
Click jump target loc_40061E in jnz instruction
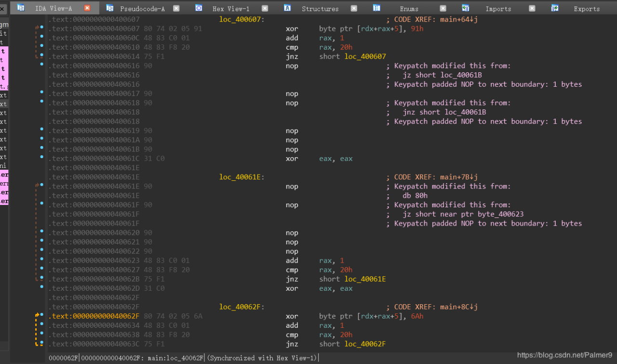365,279
